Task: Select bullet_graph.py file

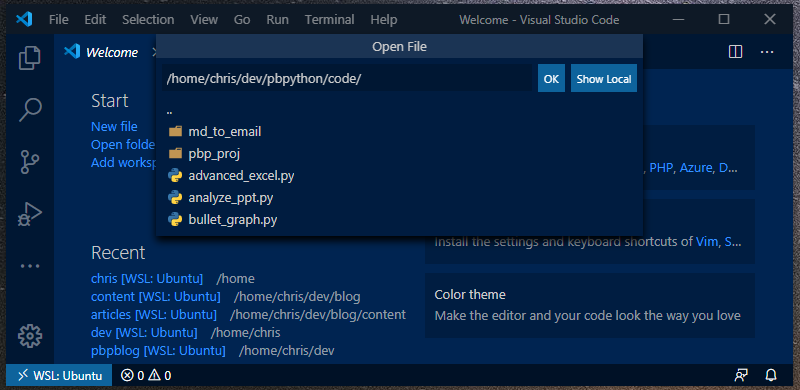Action: pos(399,220)
